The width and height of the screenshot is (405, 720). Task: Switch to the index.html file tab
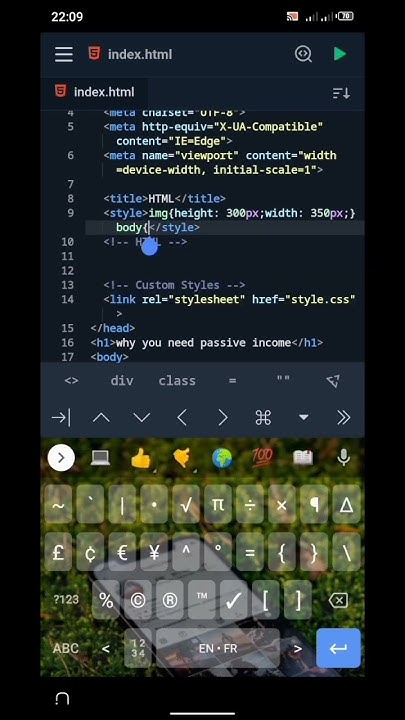coord(95,92)
